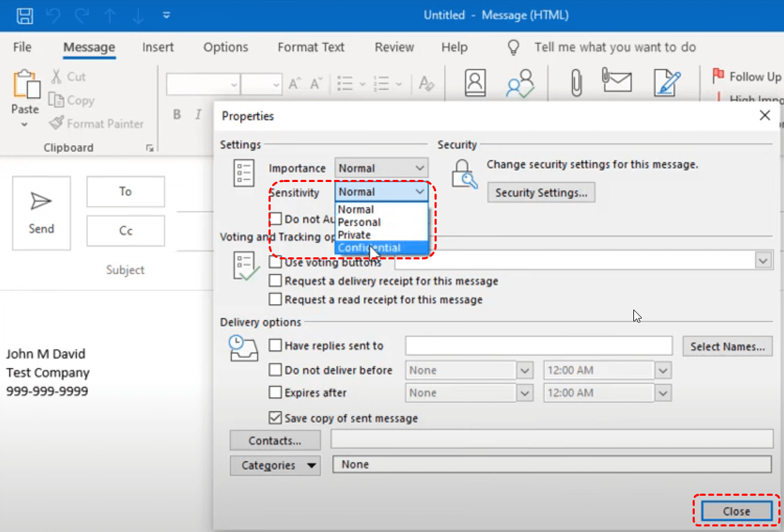Click the Check Names icon
Viewport: 784px width, 532px height.
520,83
